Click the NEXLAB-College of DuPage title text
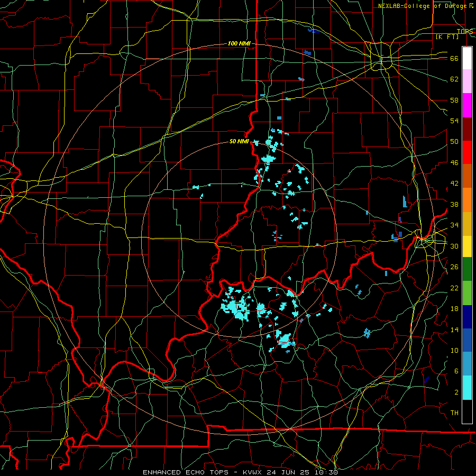Viewport: 476px width, 476px height. click(422, 6)
